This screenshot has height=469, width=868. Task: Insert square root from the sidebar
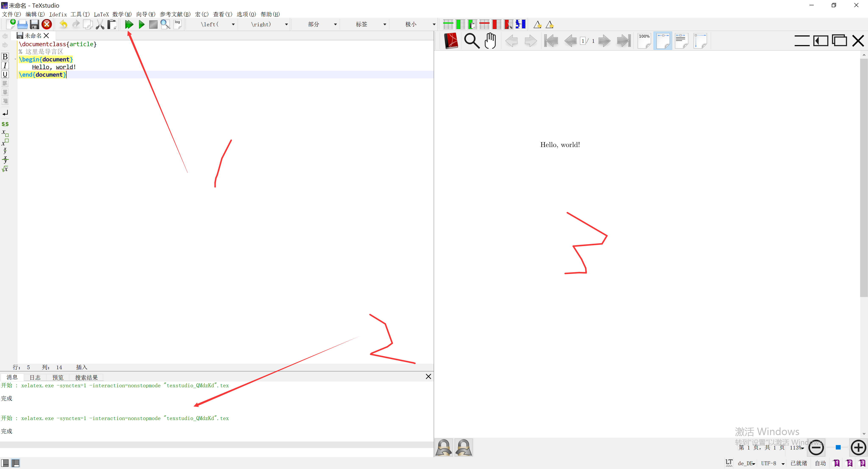click(x=5, y=169)
